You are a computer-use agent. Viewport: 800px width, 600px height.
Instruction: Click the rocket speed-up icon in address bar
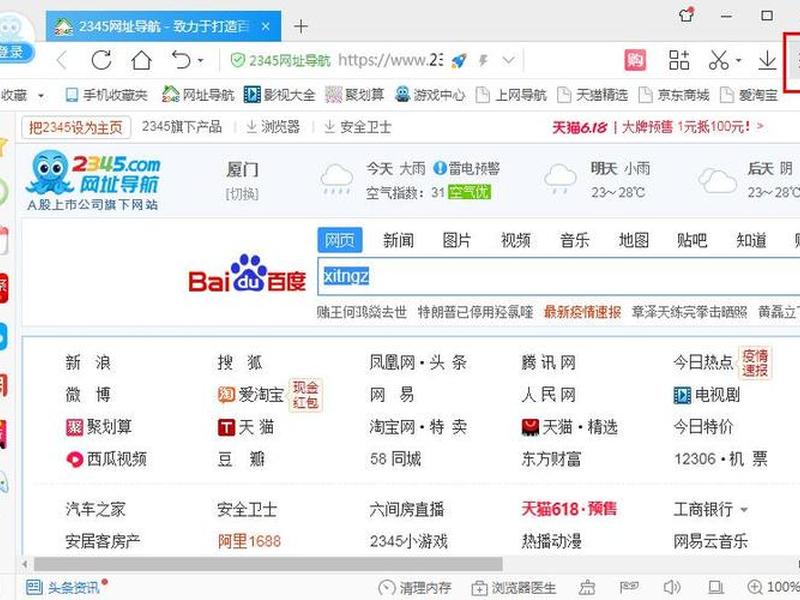pyautogui.click(x=459, y=61)
